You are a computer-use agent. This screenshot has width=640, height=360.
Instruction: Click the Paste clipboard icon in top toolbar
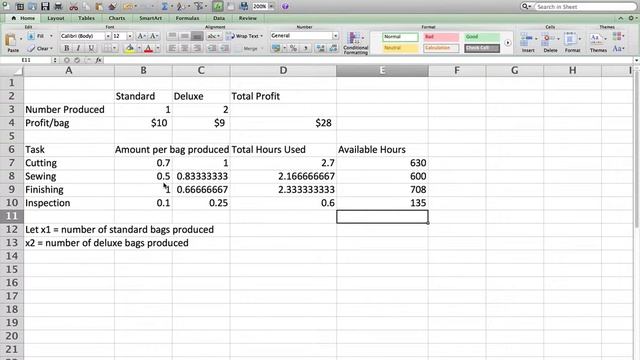99,7
